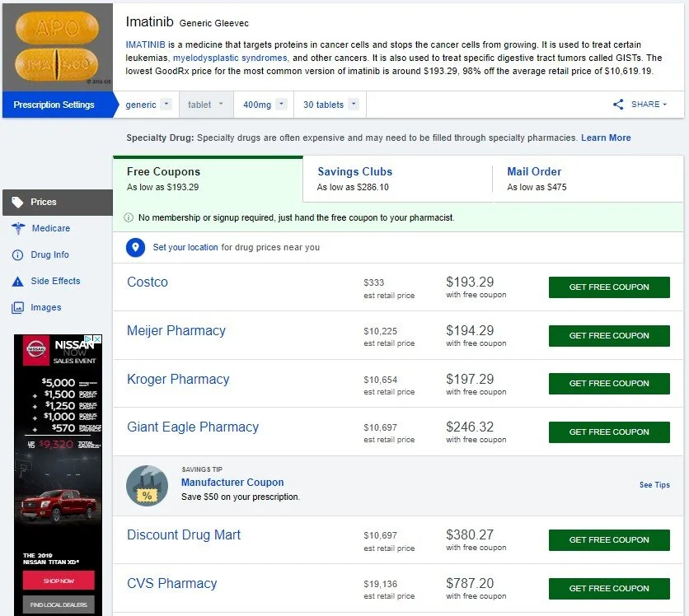Screen dimensions: 689x616
Task: Click the Prescription Settings label
Action: (54, 105)
